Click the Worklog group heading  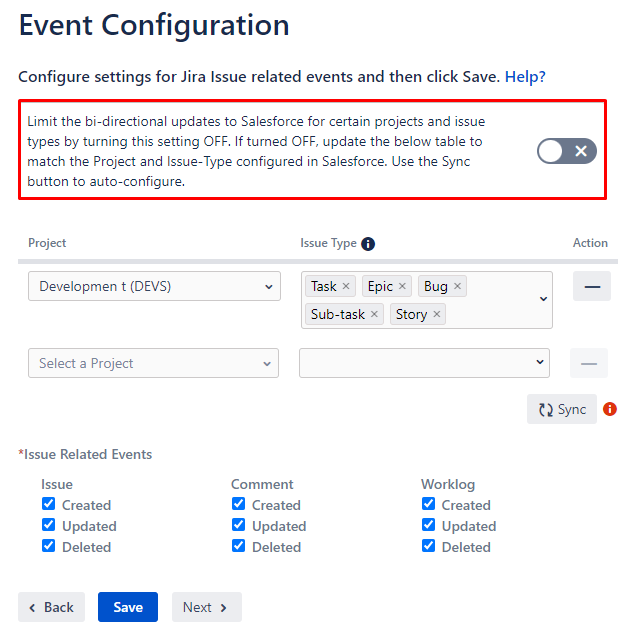click(x=448, y=484)
